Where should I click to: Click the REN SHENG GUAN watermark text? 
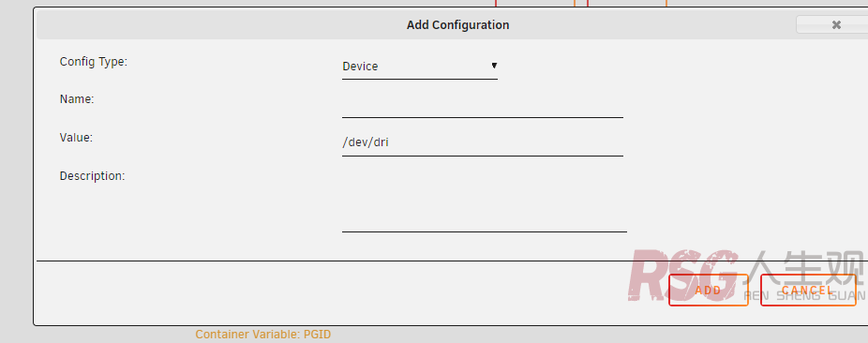point(804,295)
